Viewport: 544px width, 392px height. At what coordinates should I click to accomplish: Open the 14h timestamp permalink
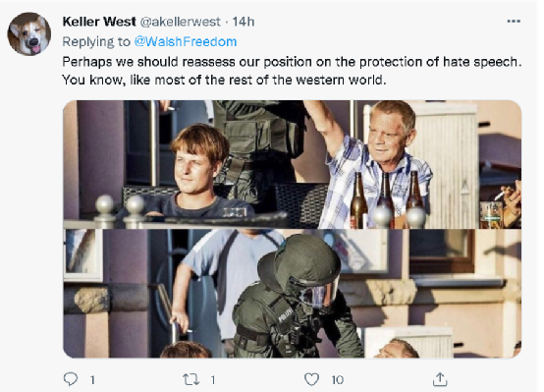point(244,22)
